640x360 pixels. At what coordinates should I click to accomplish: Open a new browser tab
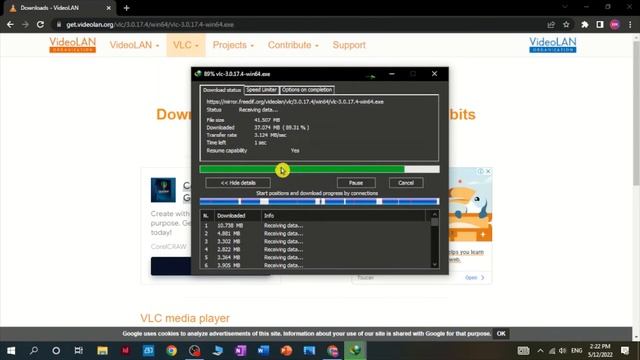tap(127, 8)
